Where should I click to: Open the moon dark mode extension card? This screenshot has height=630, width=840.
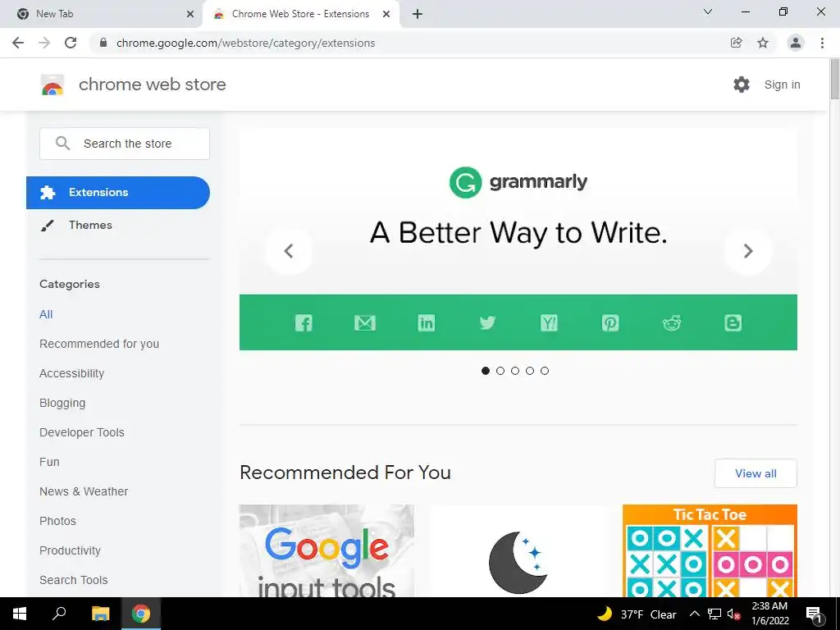coord(518,550)
